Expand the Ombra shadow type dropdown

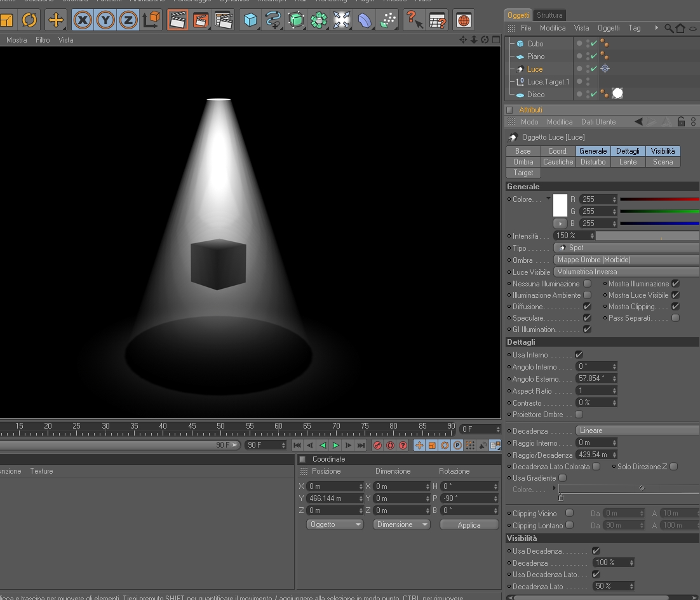point(627,260)
